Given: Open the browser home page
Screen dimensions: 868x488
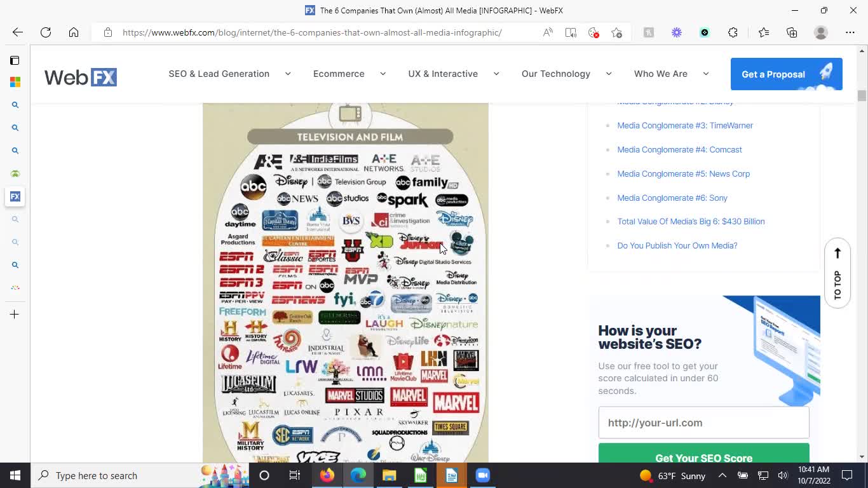Looking at the screenshot, I should coord(74,32).
